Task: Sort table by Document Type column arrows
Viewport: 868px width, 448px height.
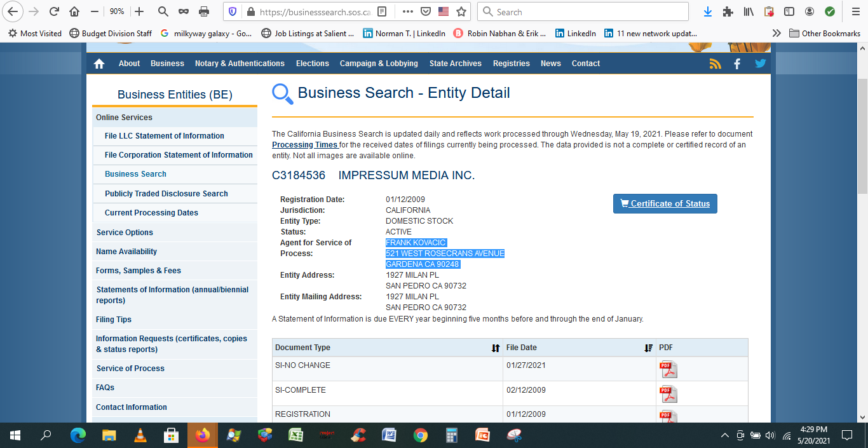Action: click(496, 348)
